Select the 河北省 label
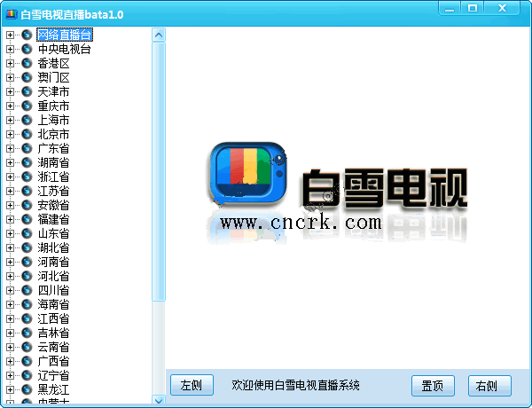Screen dimensions: 532x408 click(53, 276)
